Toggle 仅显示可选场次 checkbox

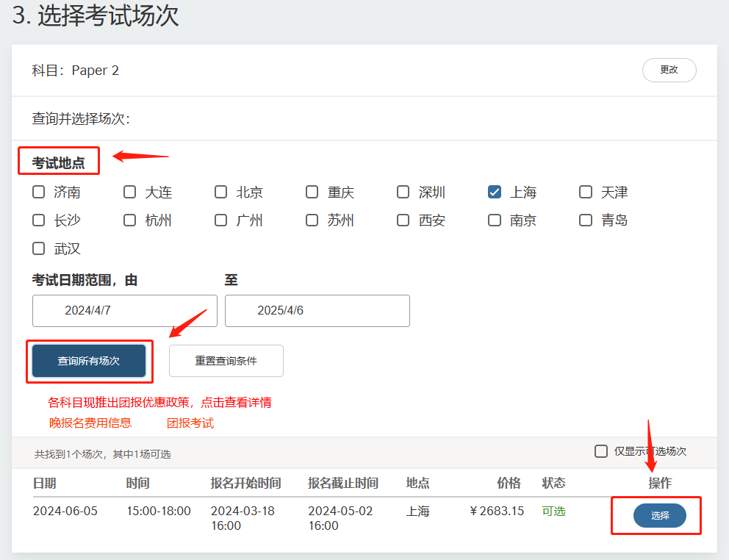[x=601, y=451]
